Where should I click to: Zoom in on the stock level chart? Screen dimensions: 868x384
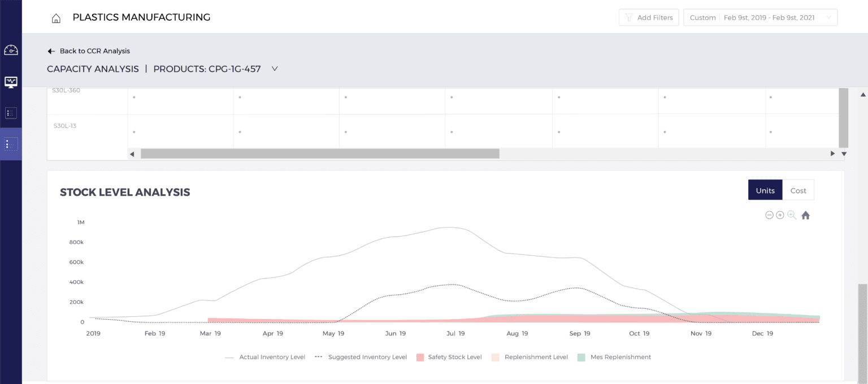(780, 215)
